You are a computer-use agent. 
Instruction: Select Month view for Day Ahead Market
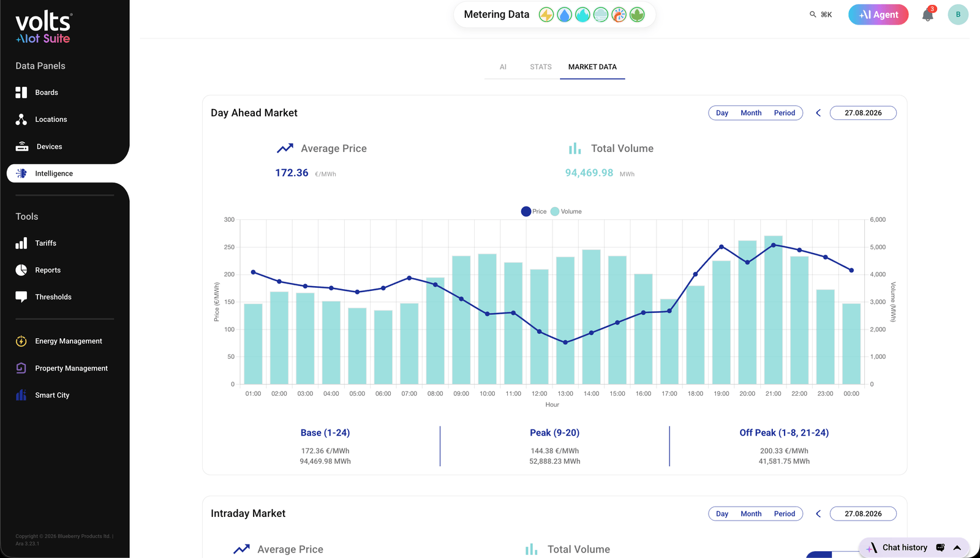(x=751, y=113)
